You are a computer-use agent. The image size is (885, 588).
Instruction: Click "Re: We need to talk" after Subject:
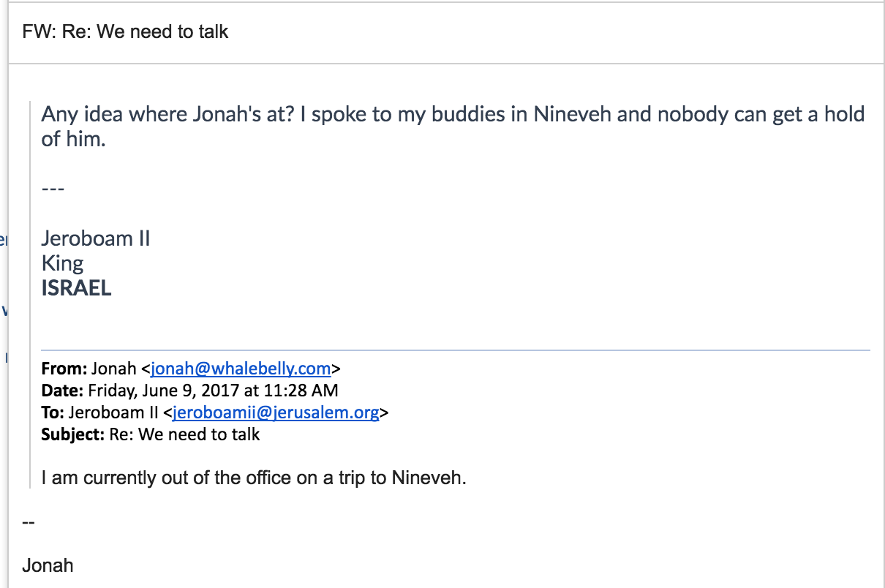click(x=184, y=434)
